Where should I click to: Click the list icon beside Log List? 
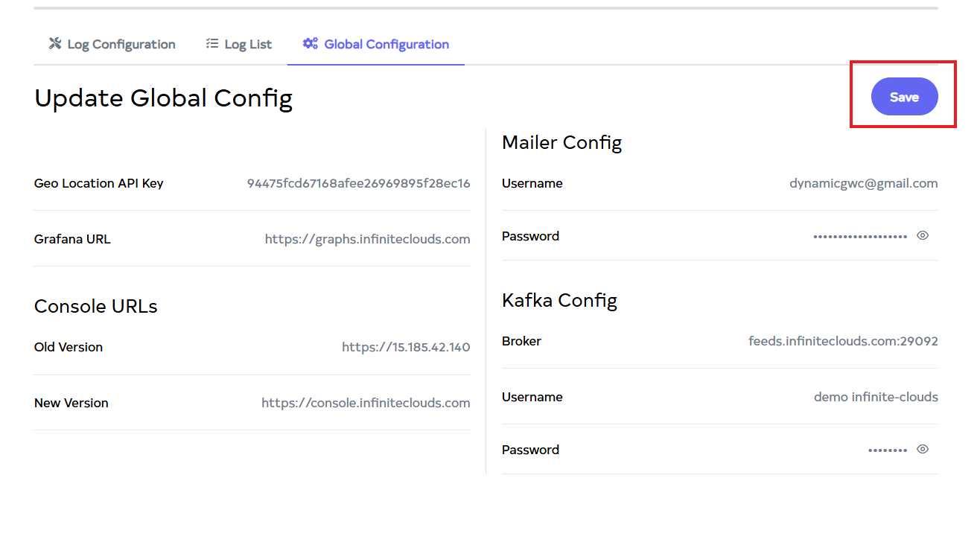click(212, 44)
